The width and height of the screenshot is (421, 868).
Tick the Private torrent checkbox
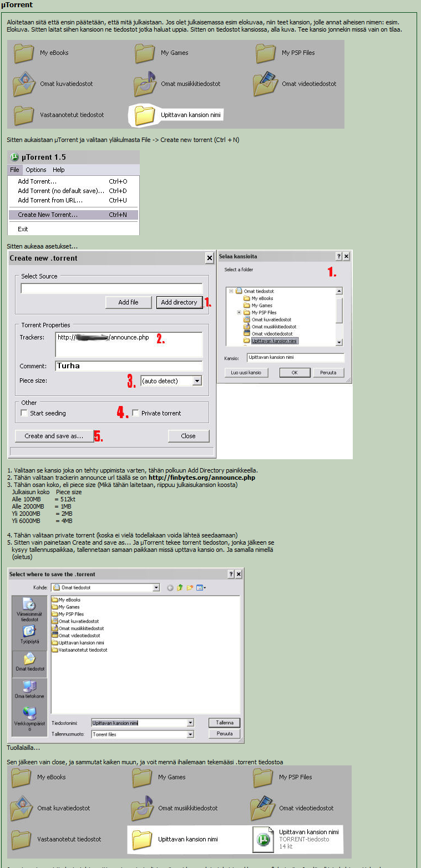point(135,413)
